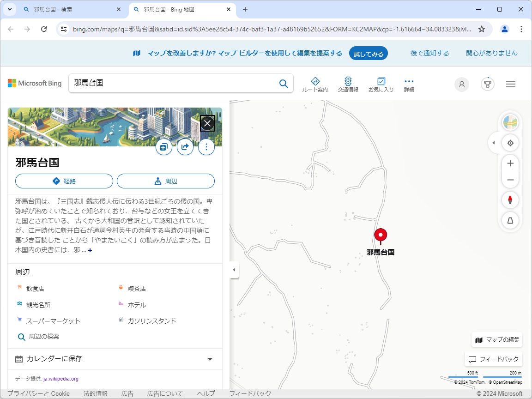This screenshot has height=399, width=532.
Task: Reset map rotation with the compass icon
Action: [x=510, y=199]
